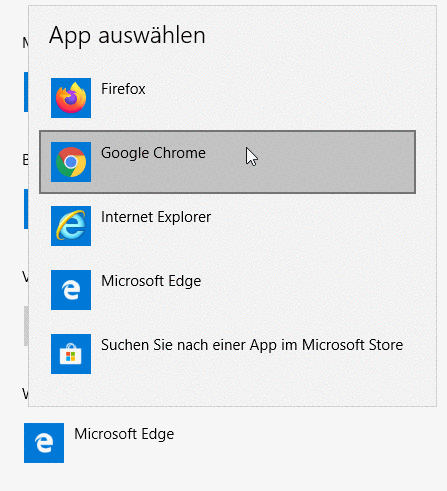This screenshot has height=491, width=447.
Task: Pick the Internet Explorer icon with golden ring
Action: point(71,226)
